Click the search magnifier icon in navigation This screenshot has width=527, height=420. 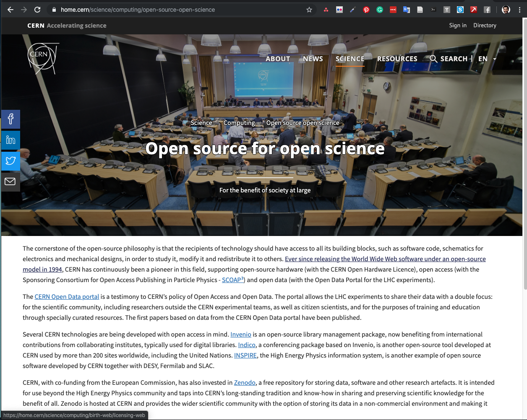[x=433, y=59]
